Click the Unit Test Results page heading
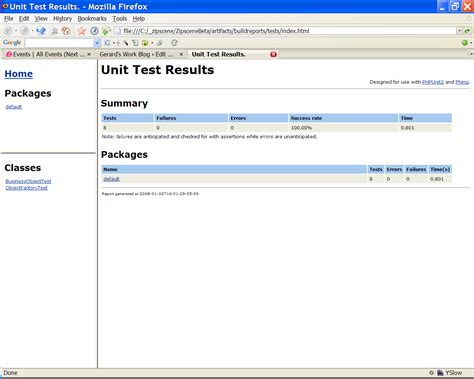This screenshot has width=474, height=379. pos(158,70)
